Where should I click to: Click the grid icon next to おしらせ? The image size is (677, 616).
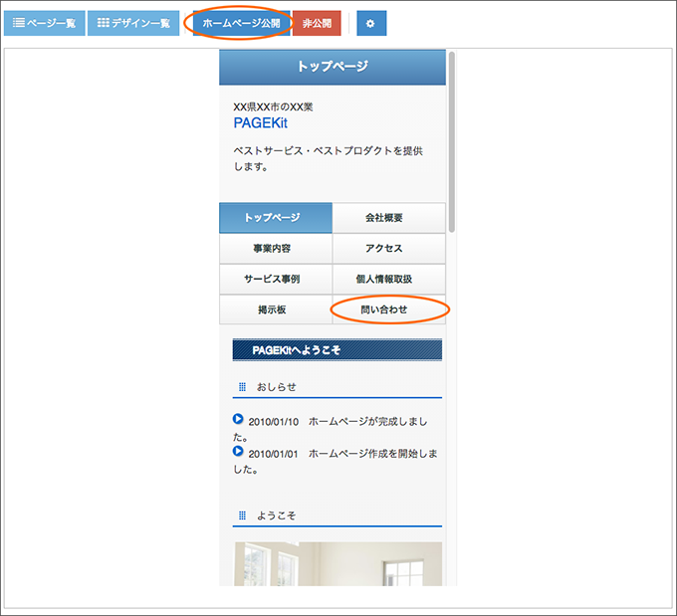[242, 387]
